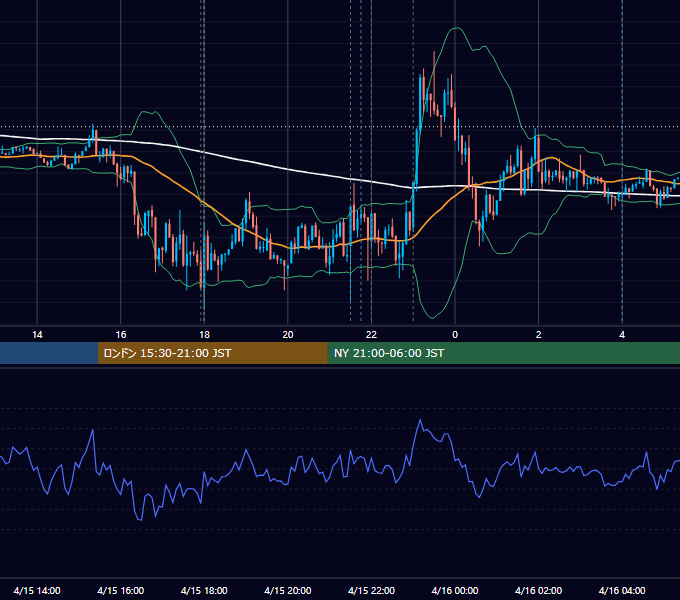Click the 4/15 14:00 date label
680x600 pixels.
37,590
